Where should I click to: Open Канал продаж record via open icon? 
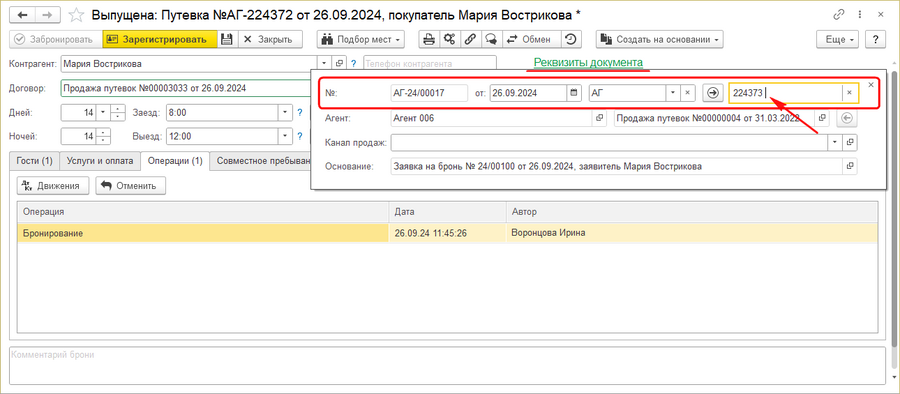pyautogui.click(x=850, y=142)
